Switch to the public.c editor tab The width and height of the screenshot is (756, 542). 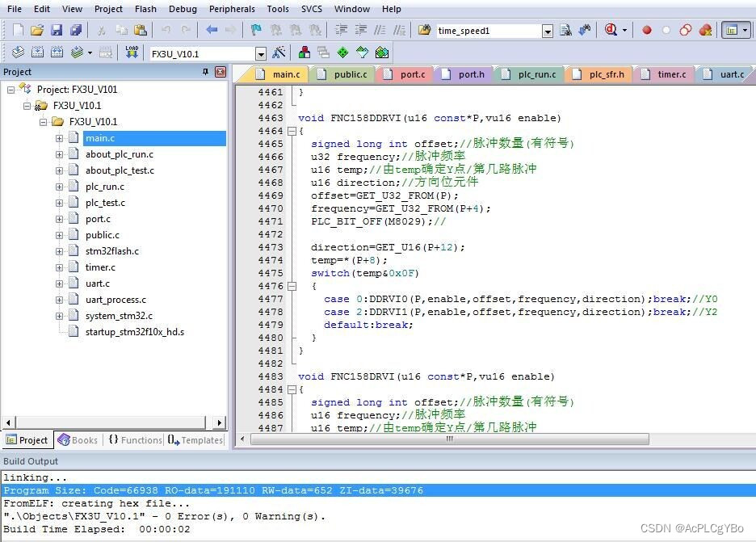344,74
